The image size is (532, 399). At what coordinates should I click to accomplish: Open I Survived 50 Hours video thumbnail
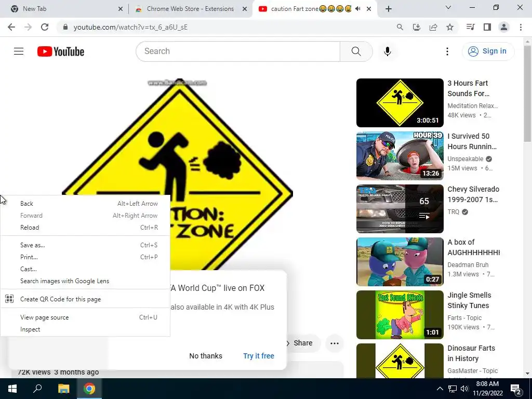click(x=400, y=156)
